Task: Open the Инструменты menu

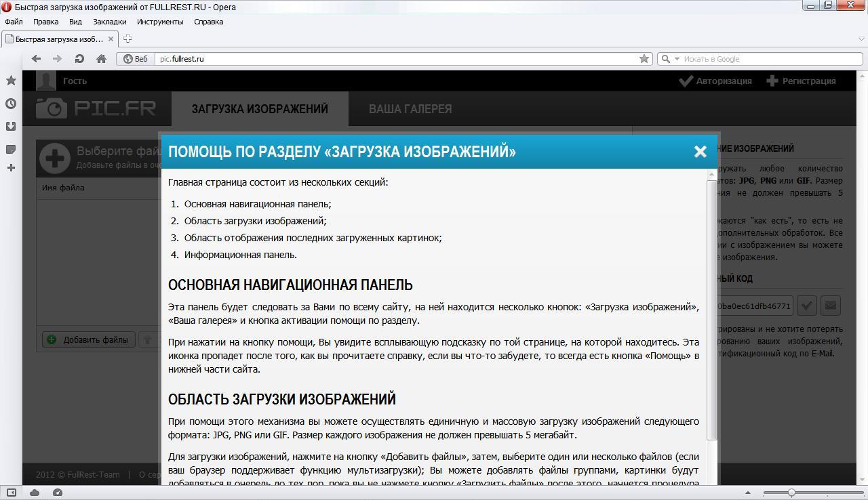Action: 160,22
